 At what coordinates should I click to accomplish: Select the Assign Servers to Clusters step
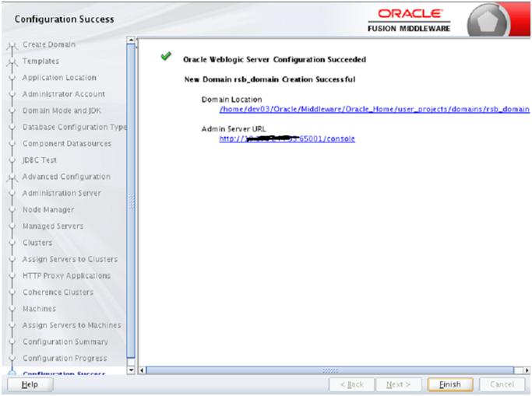[x=70, y=259]
